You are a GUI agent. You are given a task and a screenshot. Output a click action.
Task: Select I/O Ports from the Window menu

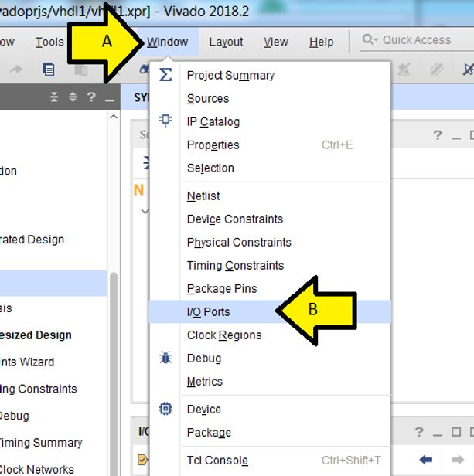coord(208,312)
